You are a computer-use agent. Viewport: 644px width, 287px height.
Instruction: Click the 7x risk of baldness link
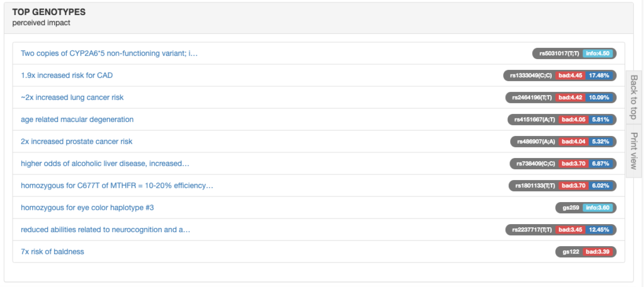pos(52,252)
